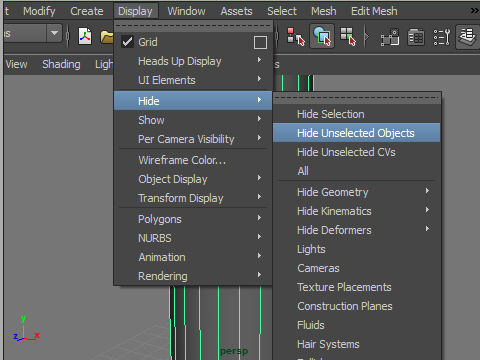Choose Wireframe Color... option
This screenshot has height=360, width=480.
pos(193,160)
